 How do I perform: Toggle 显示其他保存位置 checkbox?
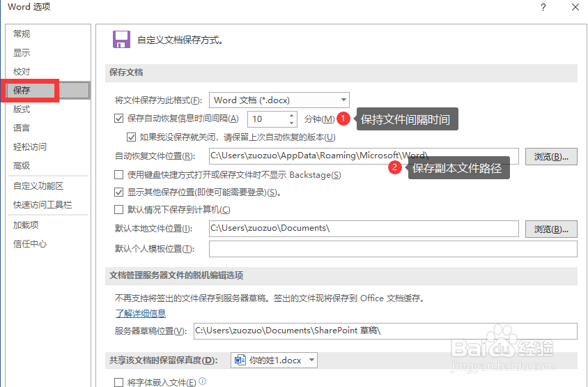[119, 192]
